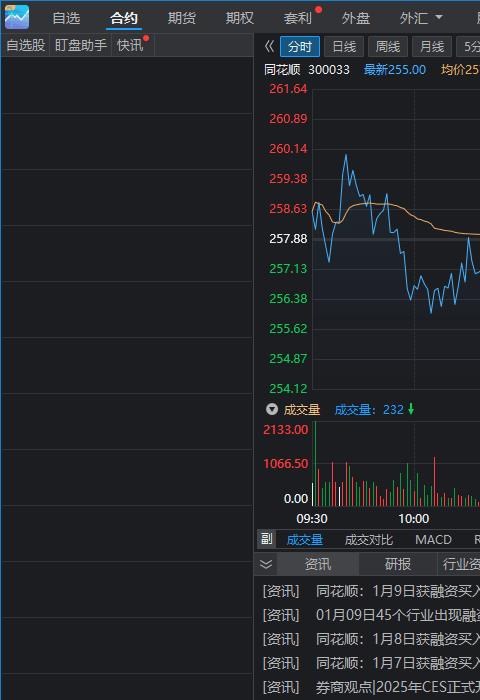Select the MACD indicator
Image resolution: width=480 pixels, height=700 pixels.
coord(433,539)
